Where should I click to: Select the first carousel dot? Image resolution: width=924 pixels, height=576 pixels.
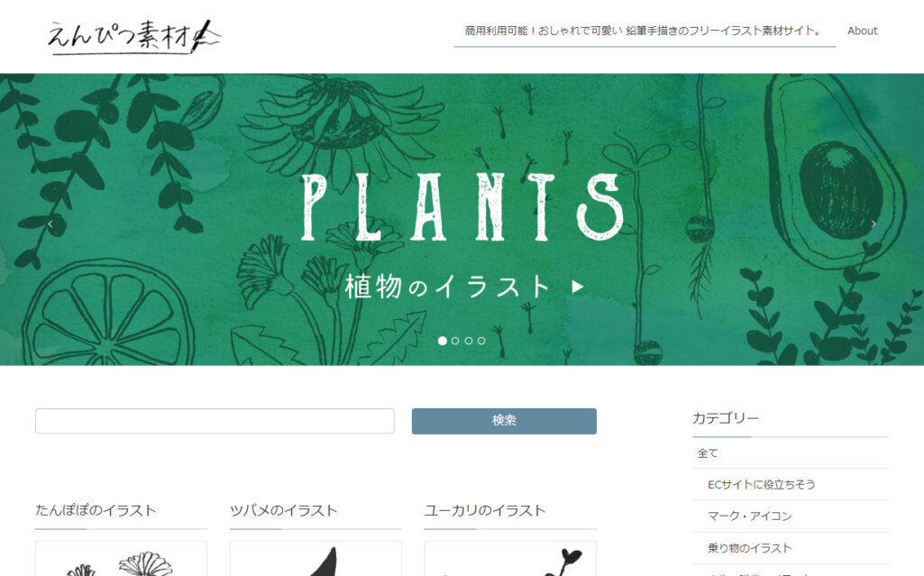point(442,341)
